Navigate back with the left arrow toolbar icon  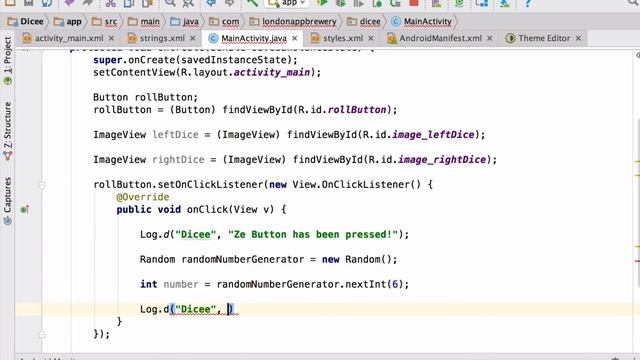pos(211,3)
